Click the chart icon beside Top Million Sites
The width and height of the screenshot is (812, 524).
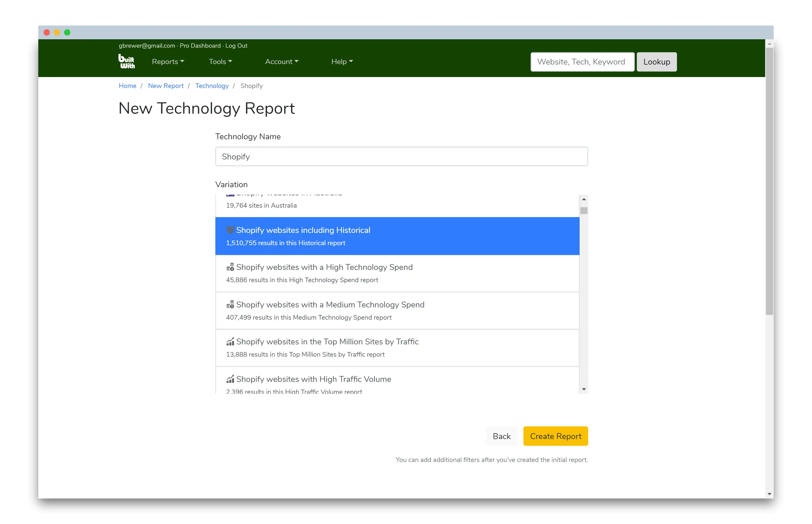tap(230, 342)
